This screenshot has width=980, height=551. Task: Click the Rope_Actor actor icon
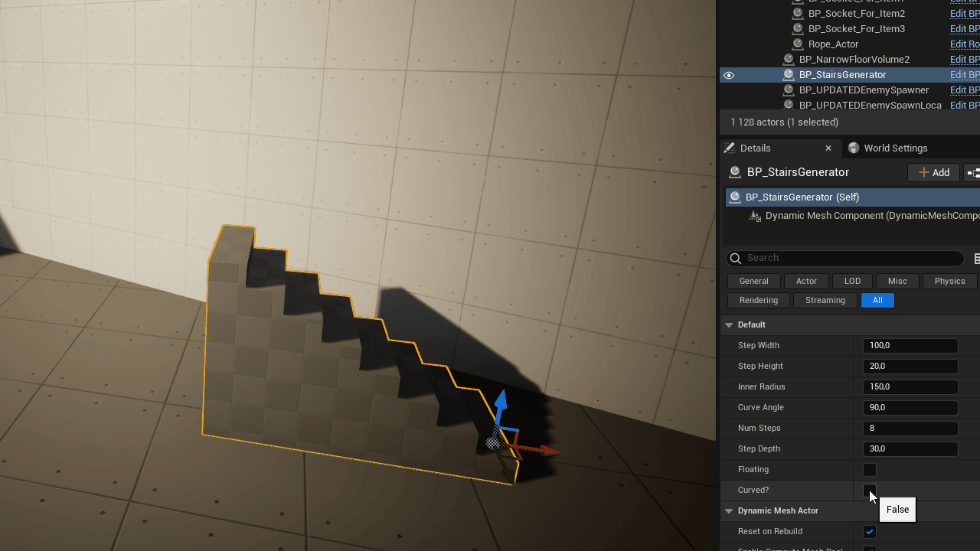(x=798, y=44)
